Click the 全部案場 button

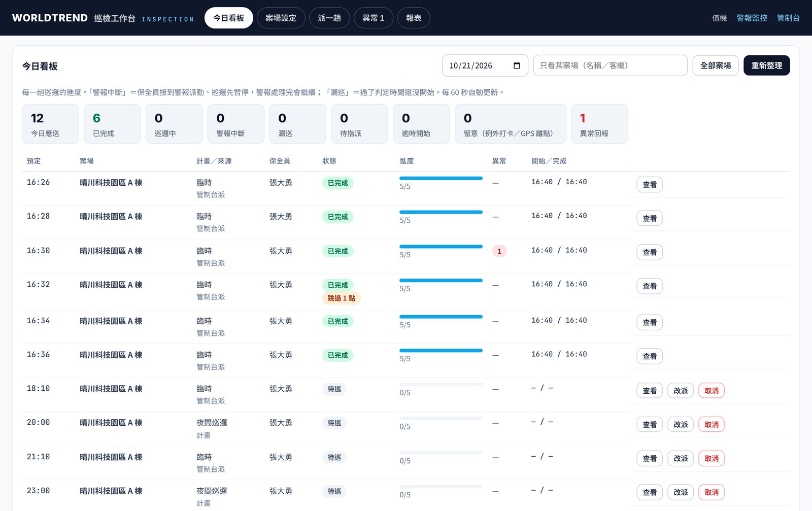coord(716,65)
